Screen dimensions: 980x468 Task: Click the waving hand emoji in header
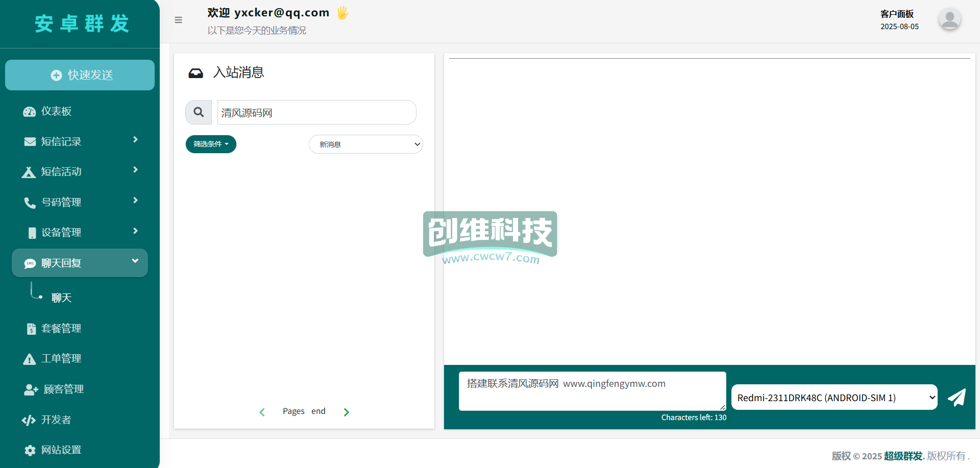pos(342,13)
